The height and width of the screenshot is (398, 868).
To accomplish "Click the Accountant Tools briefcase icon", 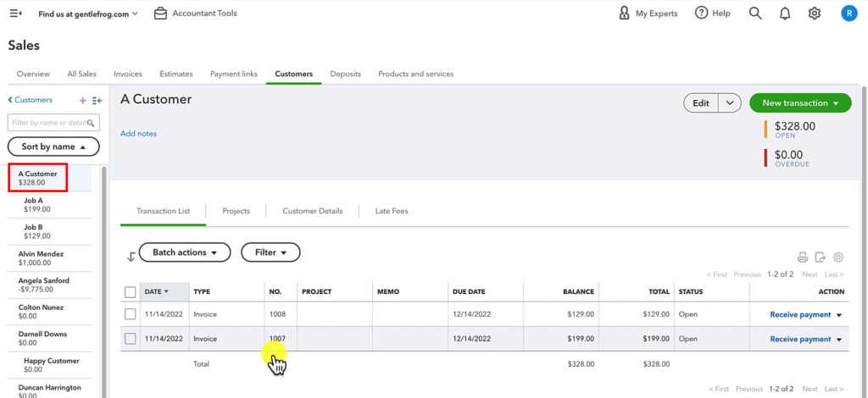I will [x=160, y=14].
